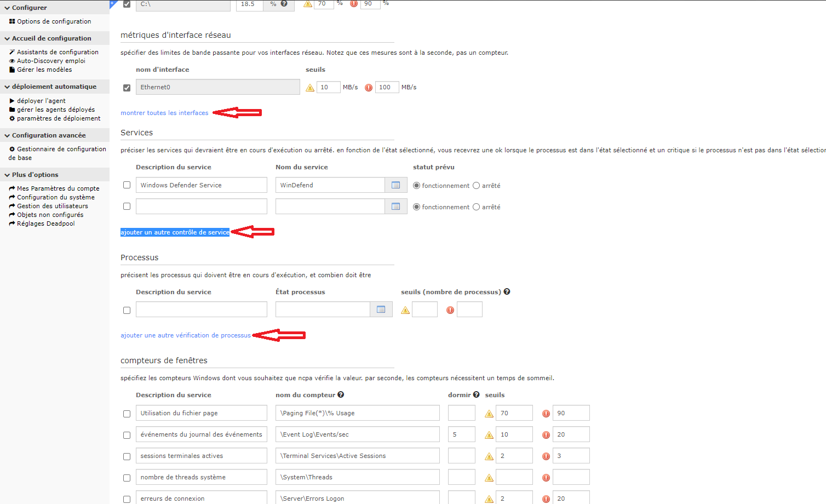Click the Ethernet0 critical threshold red icon
Image resolution: width=826 pixels, height=504 pixels.
369,88
